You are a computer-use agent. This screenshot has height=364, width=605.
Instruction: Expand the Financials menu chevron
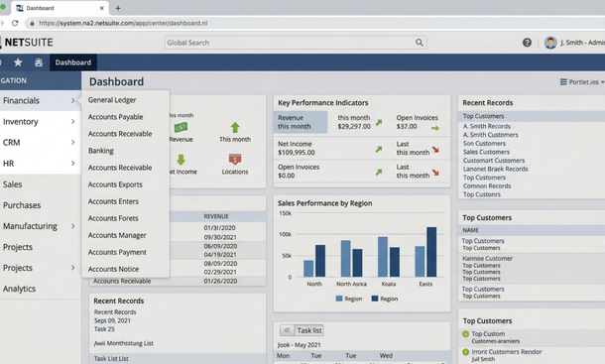click(x=73, y=101)
